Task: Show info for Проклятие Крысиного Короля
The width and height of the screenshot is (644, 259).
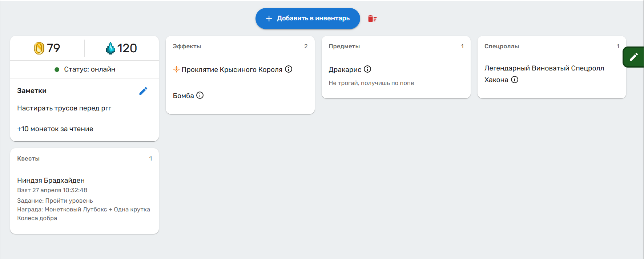Action: [289, 69]
